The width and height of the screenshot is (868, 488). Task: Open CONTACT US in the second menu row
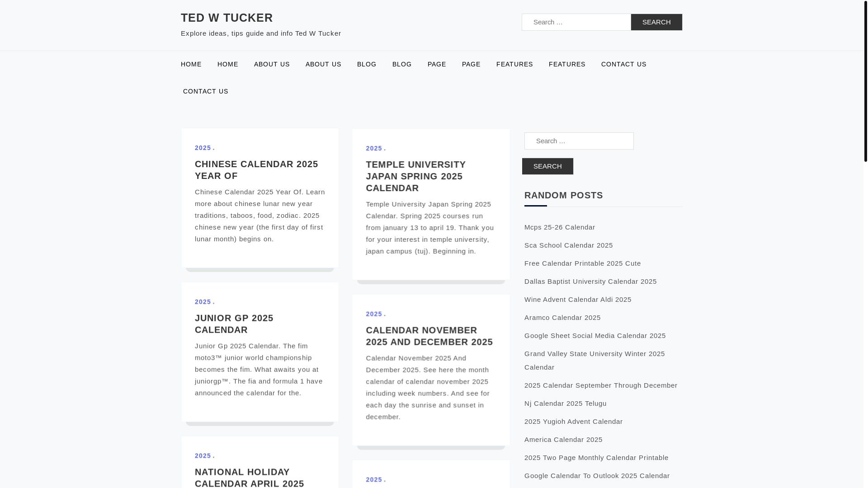coord(206,91)
